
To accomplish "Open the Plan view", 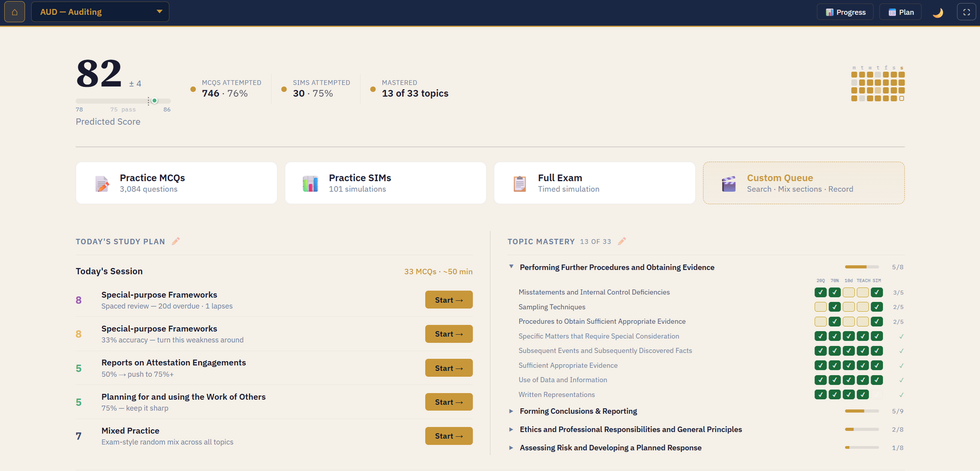I will click(901, 12).
